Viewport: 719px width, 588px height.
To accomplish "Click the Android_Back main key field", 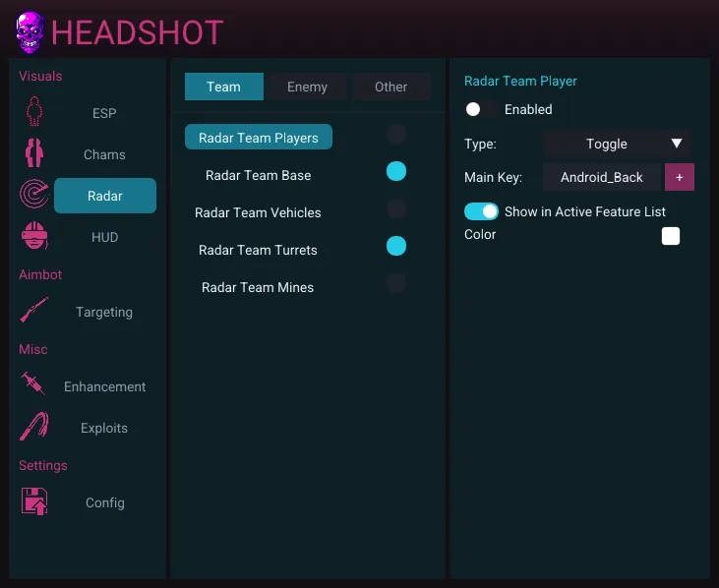I will 602,177.
